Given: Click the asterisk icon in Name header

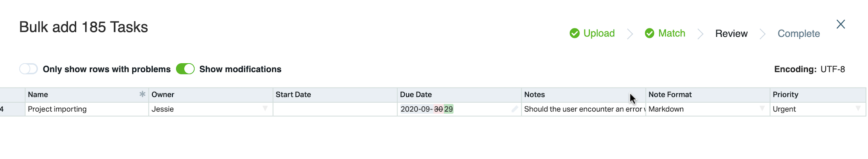Looking at the screenshot, I should pyautogui.click(x=143, y=94).
